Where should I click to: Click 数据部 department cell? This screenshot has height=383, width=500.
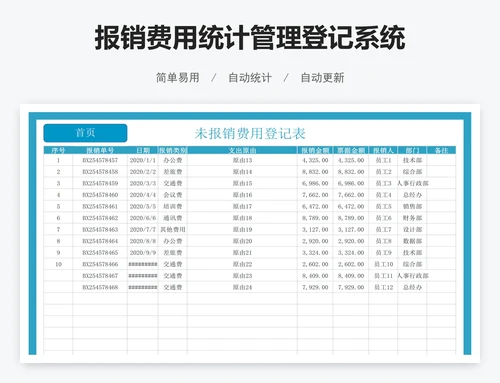pos(412,241)
